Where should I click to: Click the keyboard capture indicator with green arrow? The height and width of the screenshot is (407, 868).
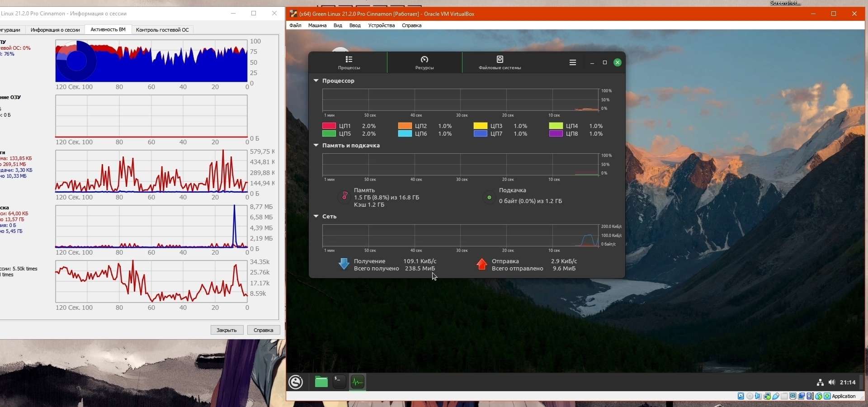827,396
